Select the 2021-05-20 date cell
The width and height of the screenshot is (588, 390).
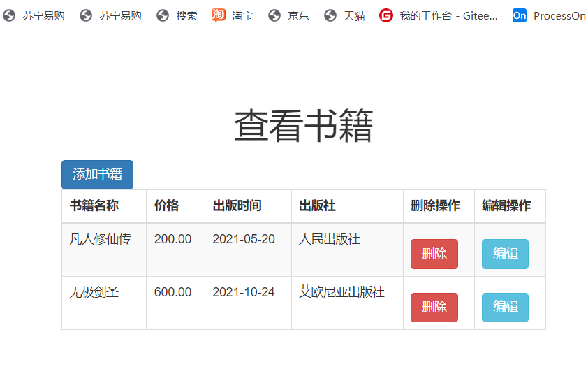248,250
